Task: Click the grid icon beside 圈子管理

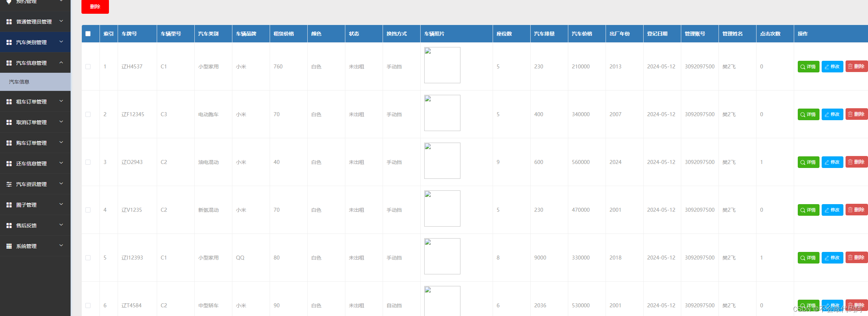Action: [9, 205]
